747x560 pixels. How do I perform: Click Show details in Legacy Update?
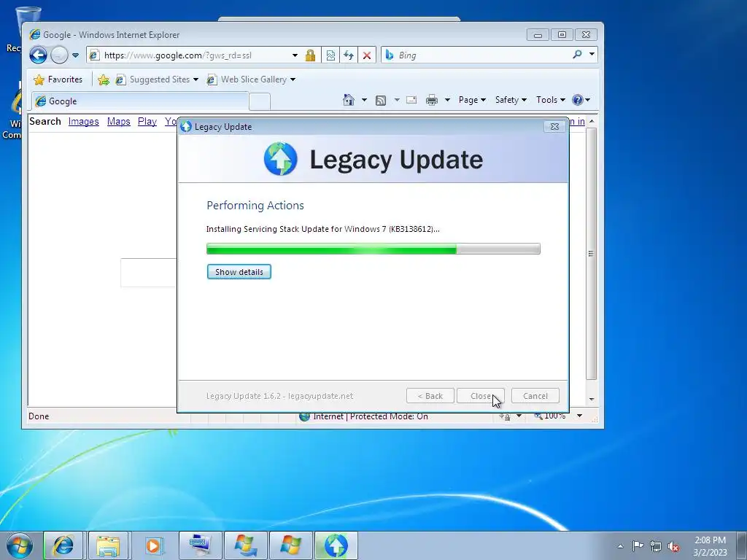pos(239,272)
